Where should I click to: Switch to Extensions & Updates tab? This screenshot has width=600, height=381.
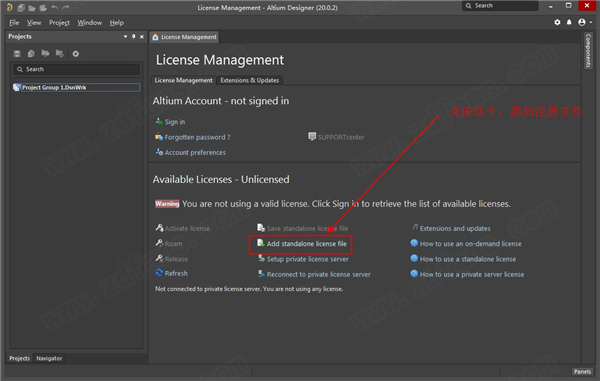pos(249,80)
